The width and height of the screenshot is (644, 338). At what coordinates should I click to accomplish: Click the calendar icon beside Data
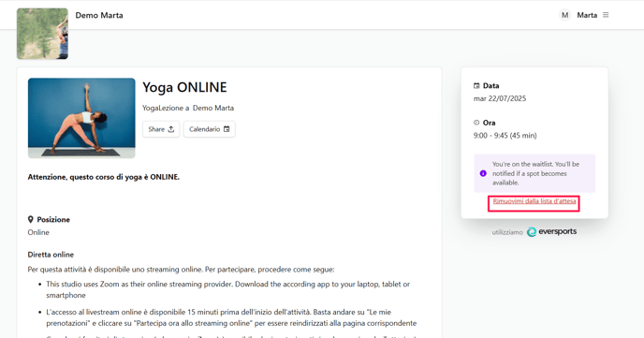tap(476, 86)
